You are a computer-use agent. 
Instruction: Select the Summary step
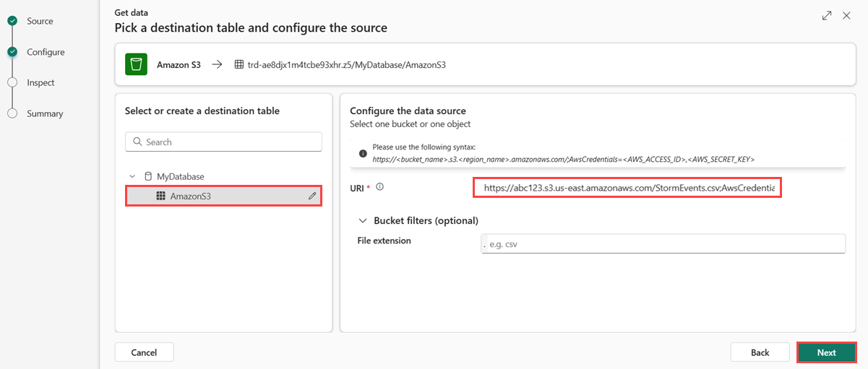pyautogui.click(x=45, y=113)
